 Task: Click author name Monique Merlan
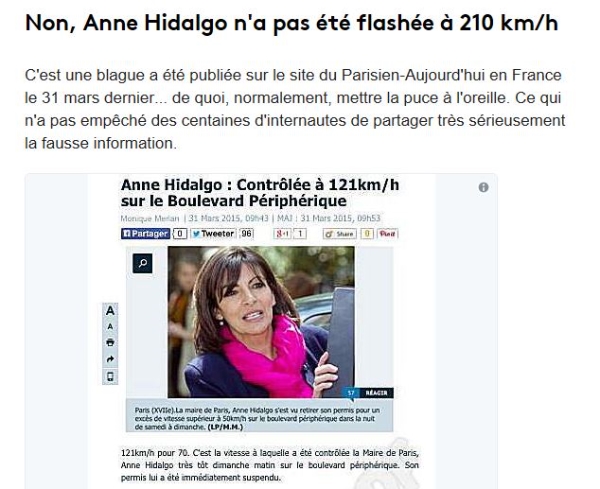[x=150, y=218]
